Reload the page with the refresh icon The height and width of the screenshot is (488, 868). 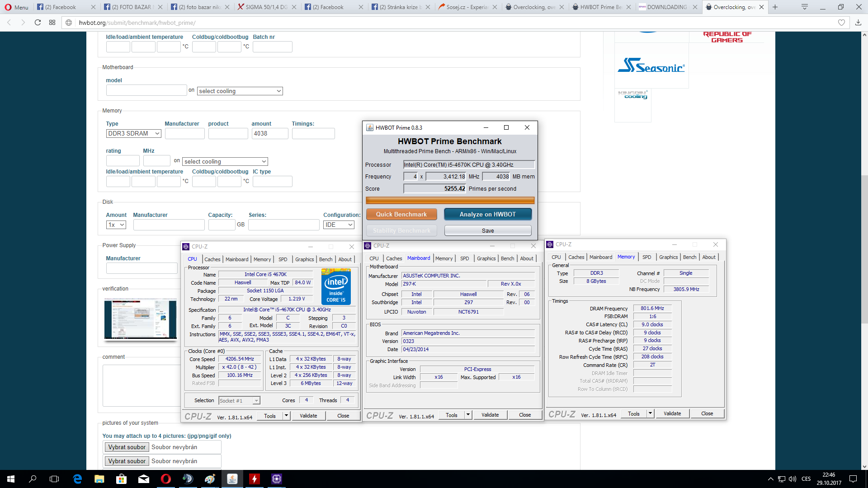[x=38, y=23]
